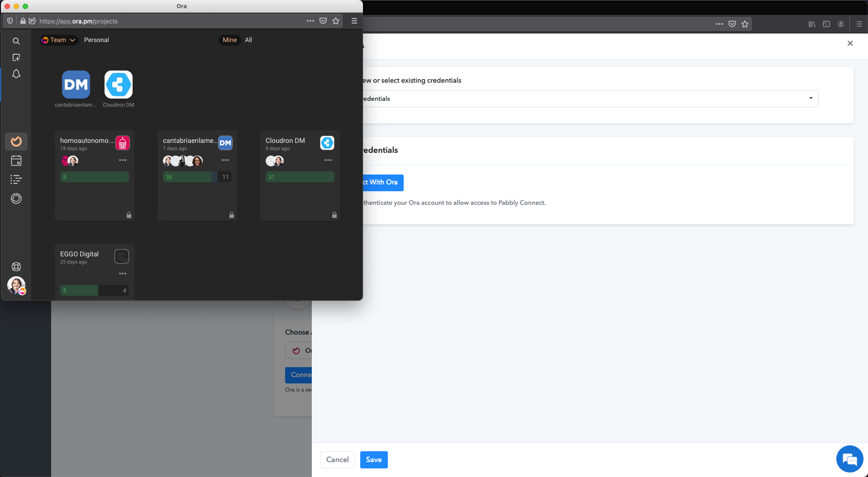Click cantabriaenlame progress bar showing 38
This screenshot has width=868, height=477.
[197, 177]
